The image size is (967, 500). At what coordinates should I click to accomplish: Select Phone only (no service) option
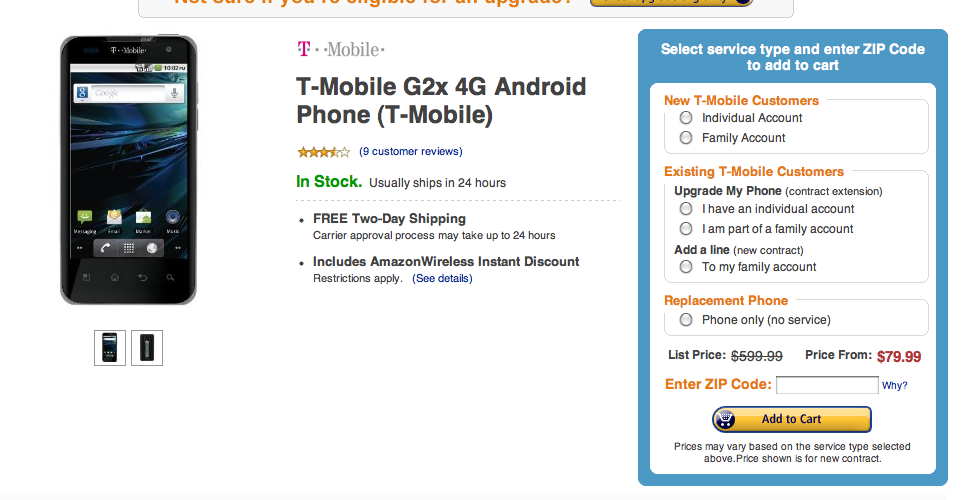[686, 320]
